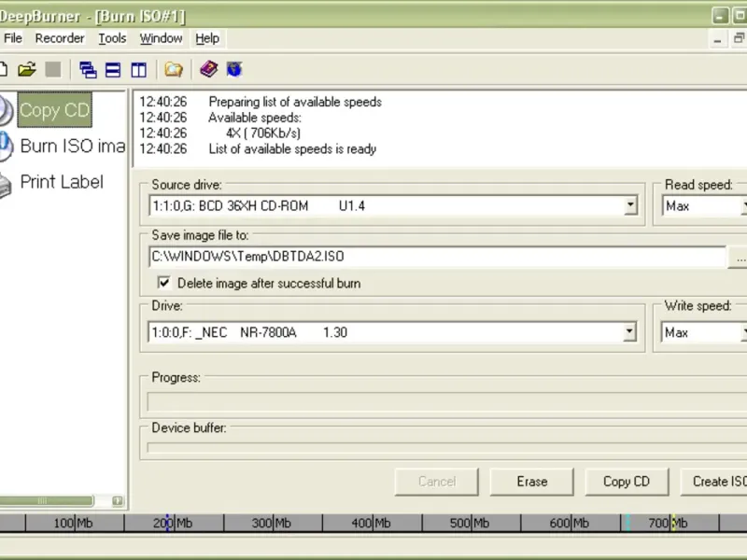Open the Window menu
The height and width of the screenshot is (560, 747).
pos(161,38)
